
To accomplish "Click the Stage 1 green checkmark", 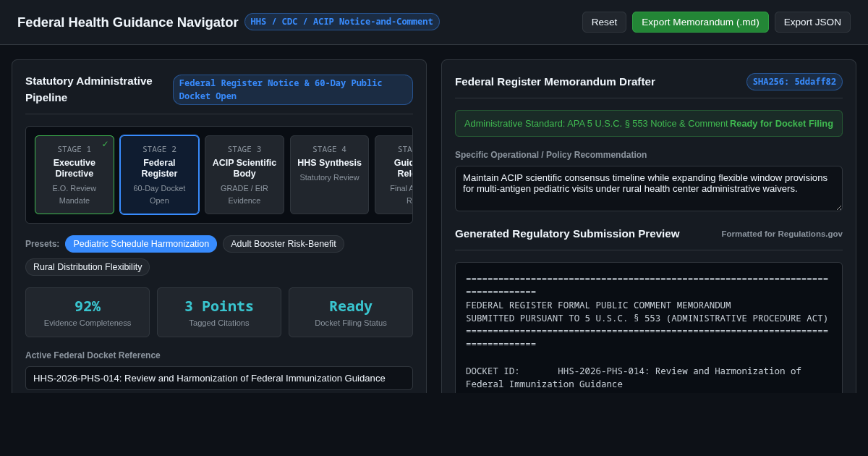I will pyautogui.click(x=105, y=144).
